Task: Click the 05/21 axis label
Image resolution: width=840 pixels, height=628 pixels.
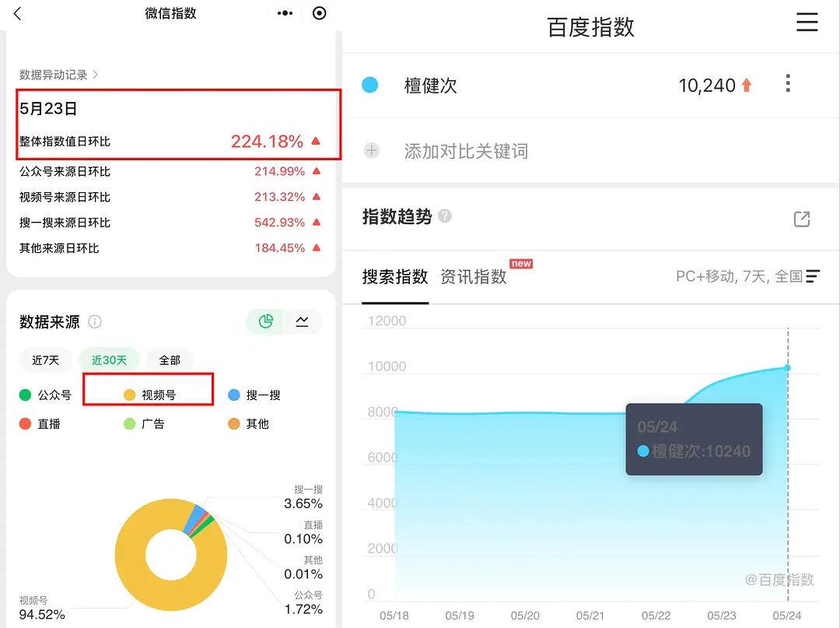Action: click(590, 616)
